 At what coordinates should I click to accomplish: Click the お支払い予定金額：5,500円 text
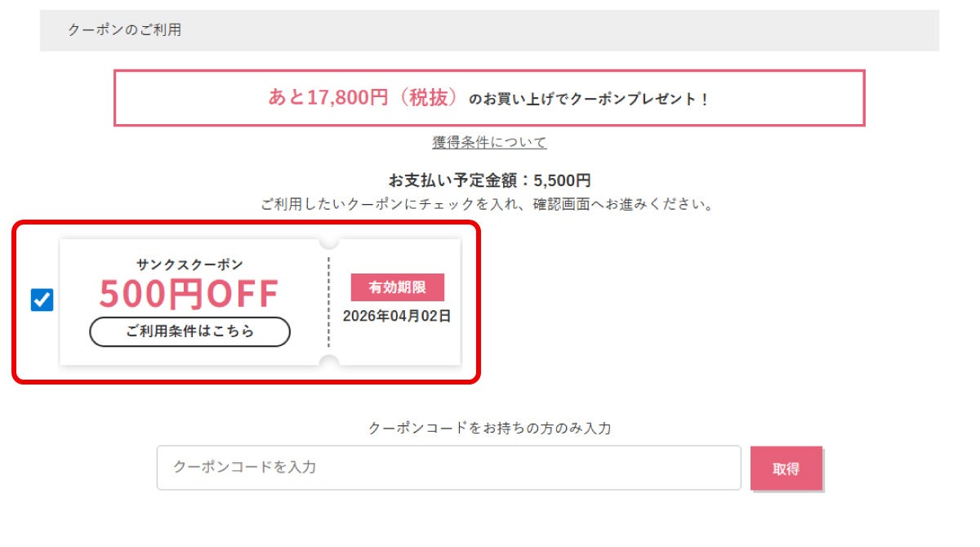[x=490, y=180]
